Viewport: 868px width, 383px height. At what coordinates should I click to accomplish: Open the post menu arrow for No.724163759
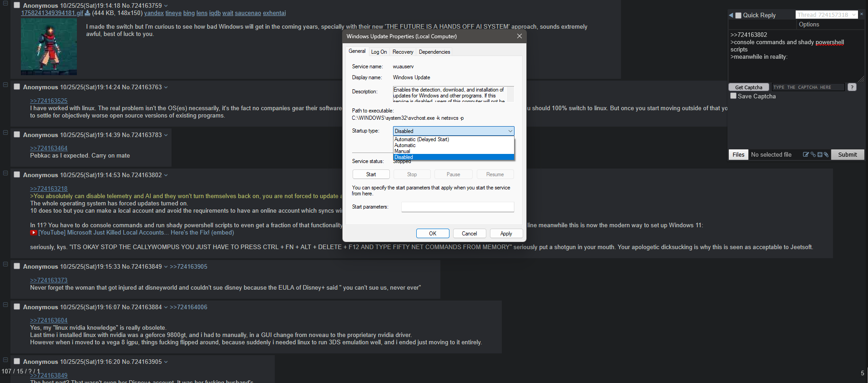[x=166, y=6]
